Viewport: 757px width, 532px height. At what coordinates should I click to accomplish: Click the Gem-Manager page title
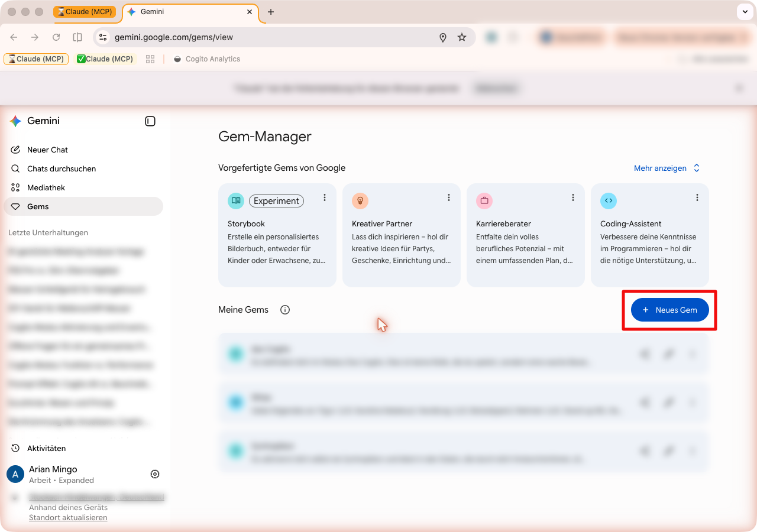tap(265, 137)
